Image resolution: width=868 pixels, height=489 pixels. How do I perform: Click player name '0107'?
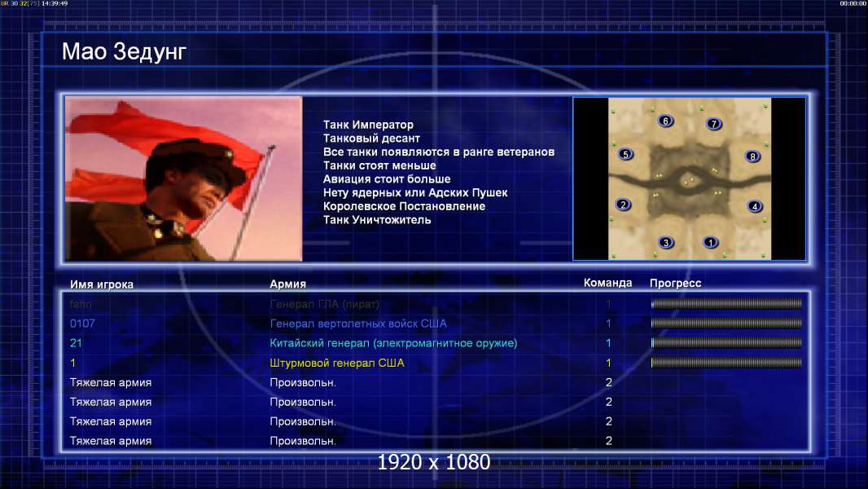point(82,324)
